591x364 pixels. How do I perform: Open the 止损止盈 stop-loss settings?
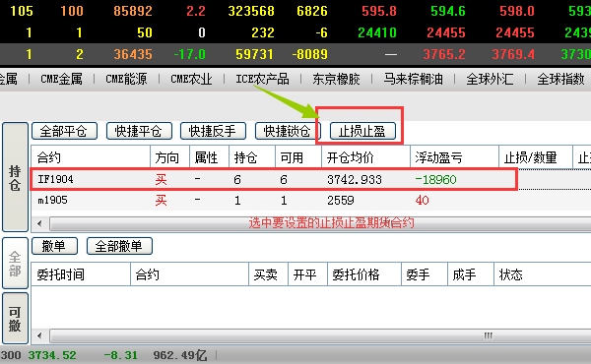click(362, 131)
